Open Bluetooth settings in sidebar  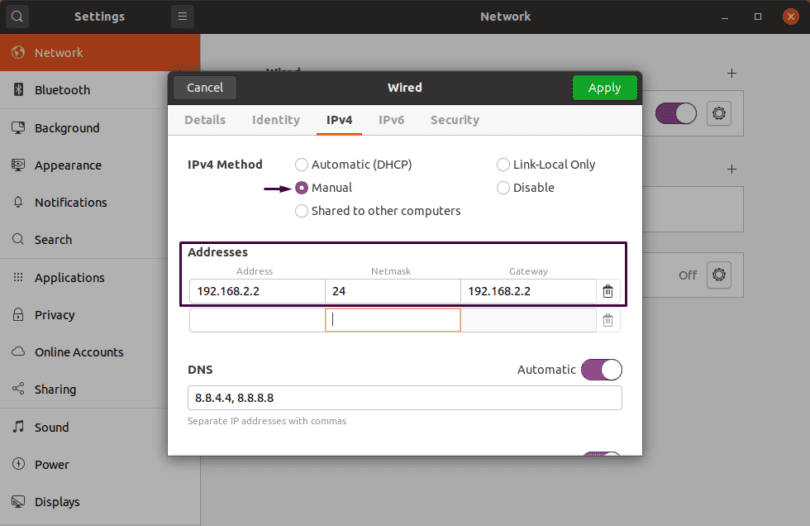tap(62, 90)
